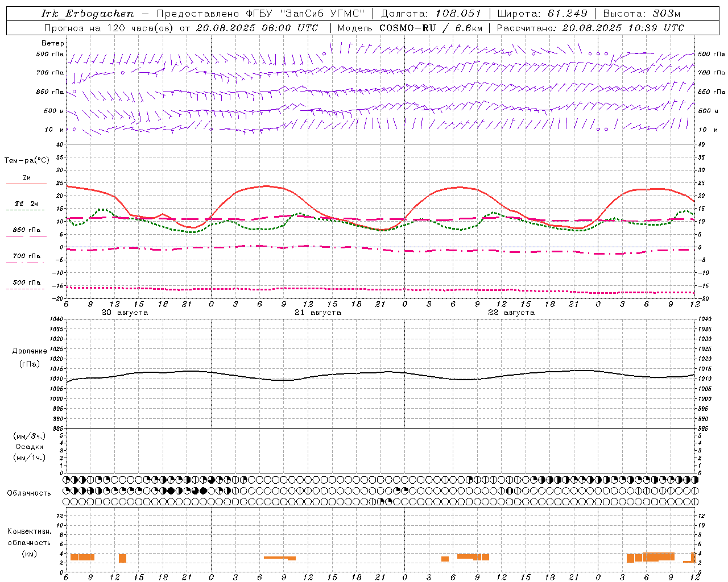Click the 985 value on right pressure axis
The image size is (728, 582).
704,429
